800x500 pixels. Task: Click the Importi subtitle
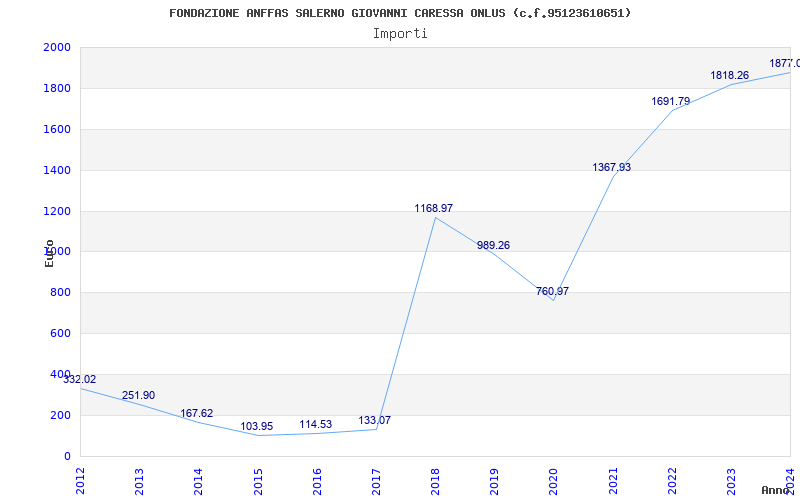point(400,34)
